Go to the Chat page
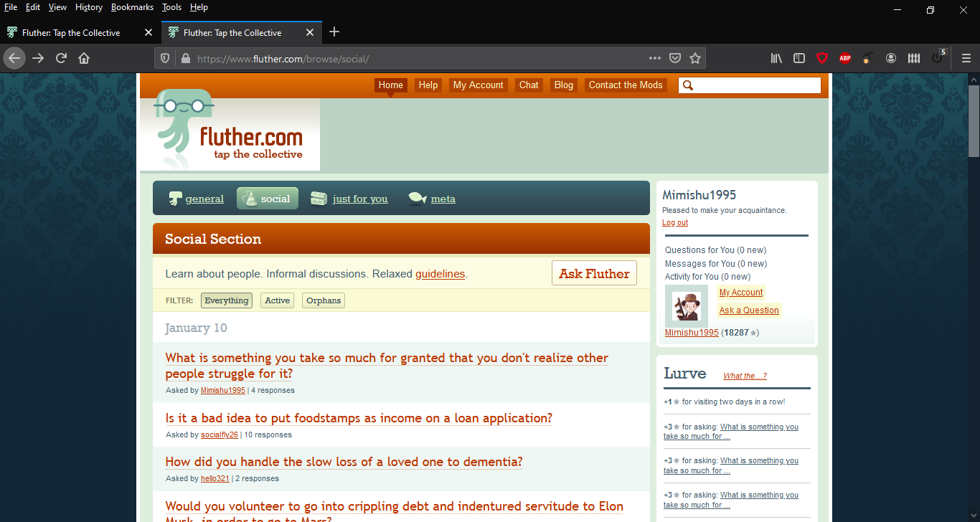Viewport: 980px width, 522px height. [529, 85]
